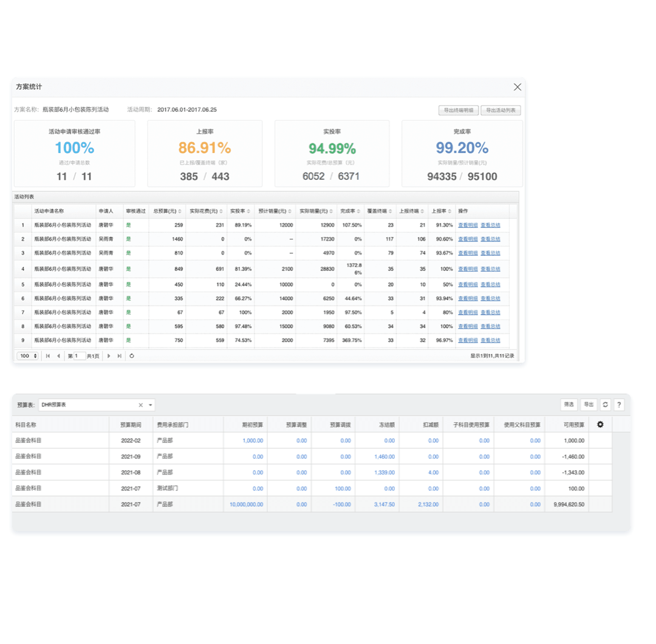This screenshot has height=644, width=656.
Task: Click the 1,000.00 期初预算 value
Action: coord(253,440)
